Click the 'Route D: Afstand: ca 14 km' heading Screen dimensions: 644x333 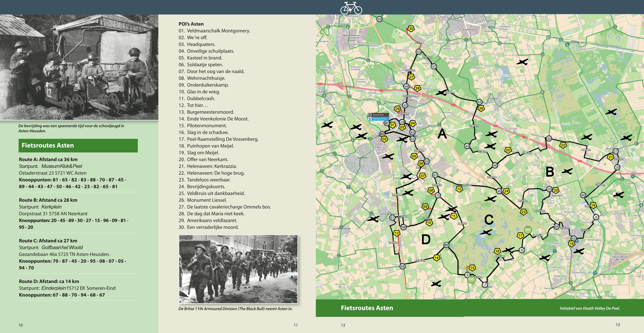(49, 281)
